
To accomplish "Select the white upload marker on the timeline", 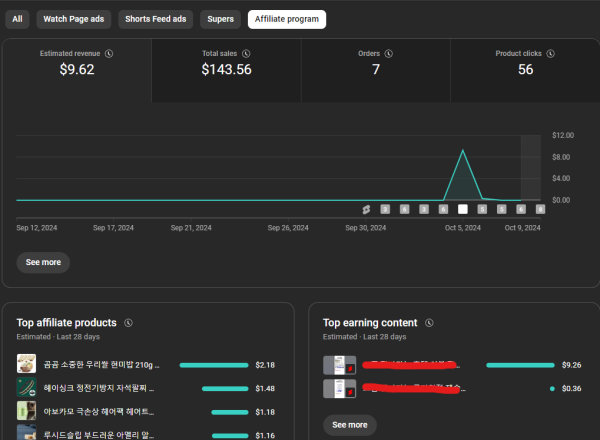I will (463, 209).
